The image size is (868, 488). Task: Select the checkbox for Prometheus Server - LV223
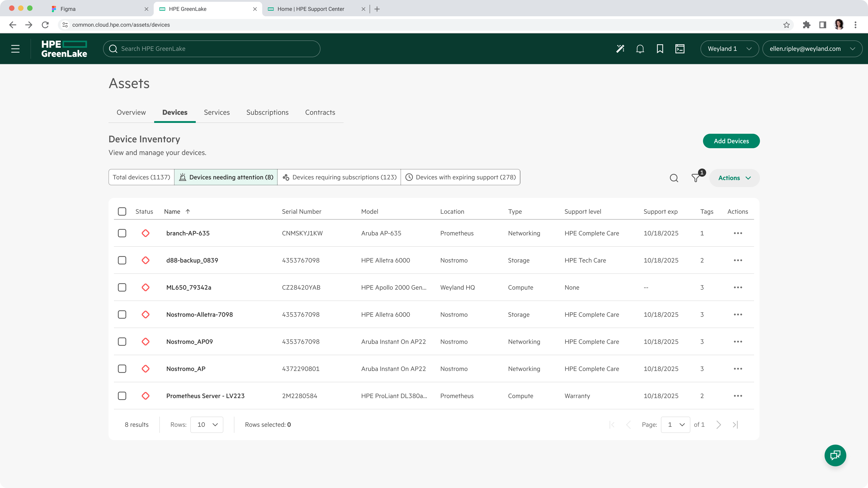[122, 396]
